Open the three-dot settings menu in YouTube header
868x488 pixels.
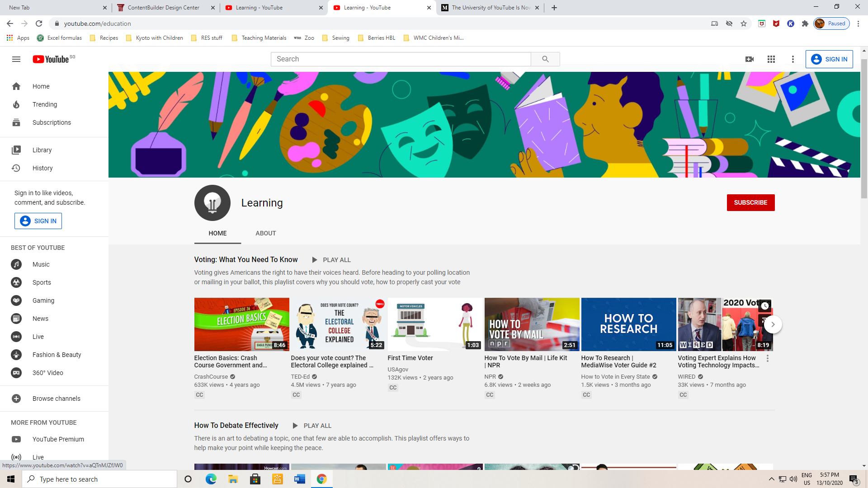point(793,59)
